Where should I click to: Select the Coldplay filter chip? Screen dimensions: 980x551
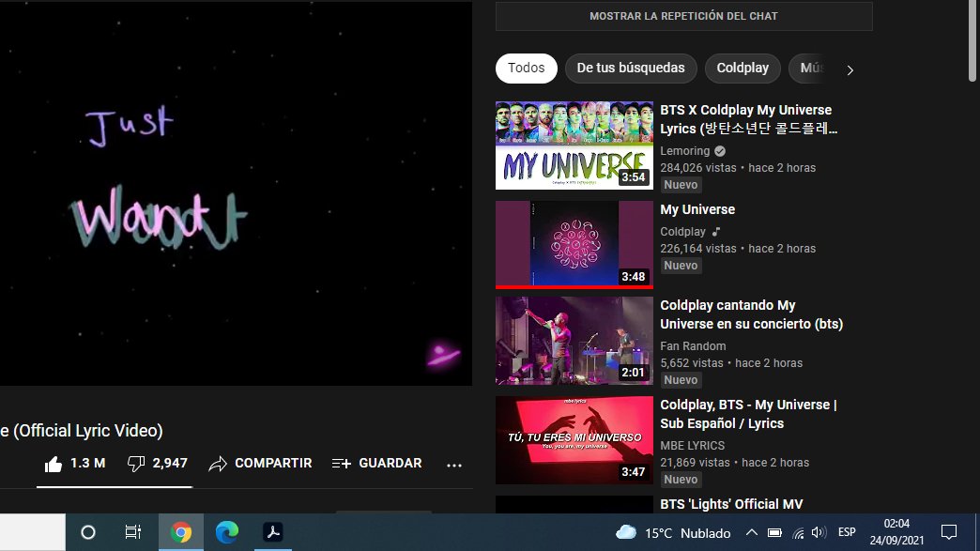(743, 69)
